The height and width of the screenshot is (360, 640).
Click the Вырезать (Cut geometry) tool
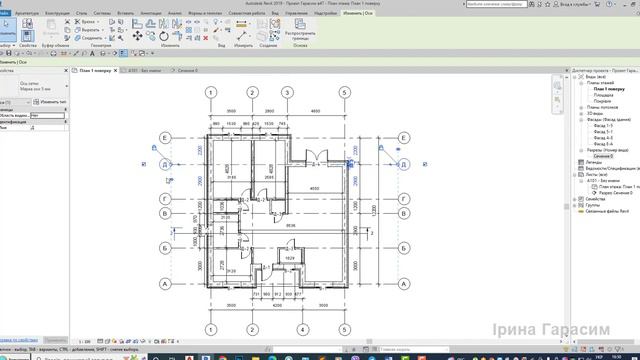point(87,30)
